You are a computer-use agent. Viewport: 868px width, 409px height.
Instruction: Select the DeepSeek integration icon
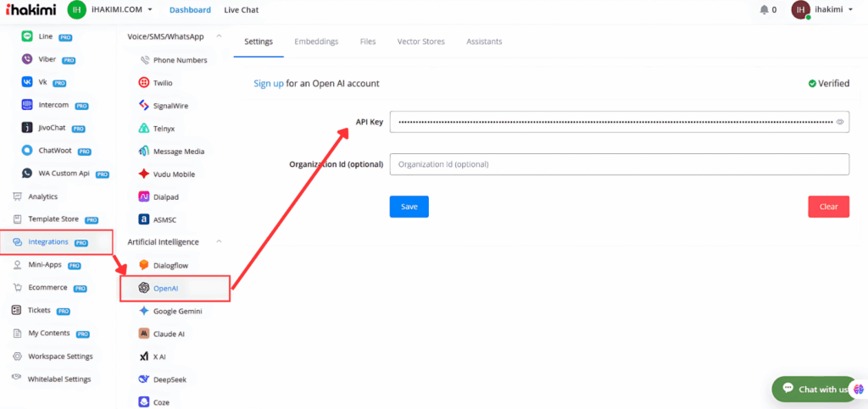point(144,379)
